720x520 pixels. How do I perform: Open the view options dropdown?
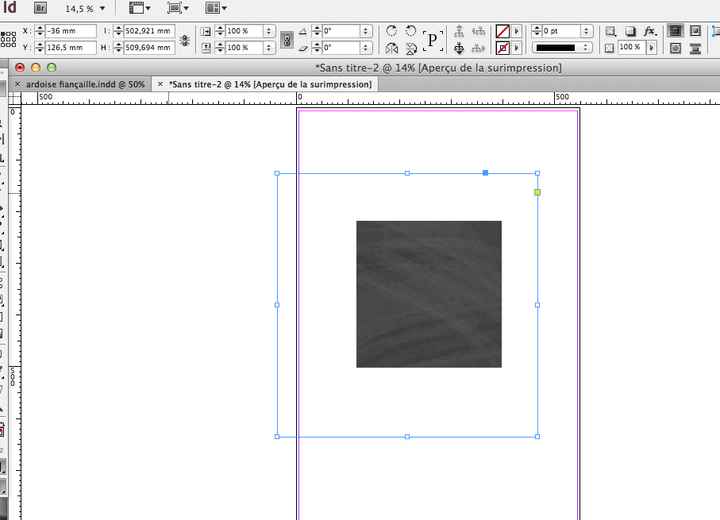140,8
